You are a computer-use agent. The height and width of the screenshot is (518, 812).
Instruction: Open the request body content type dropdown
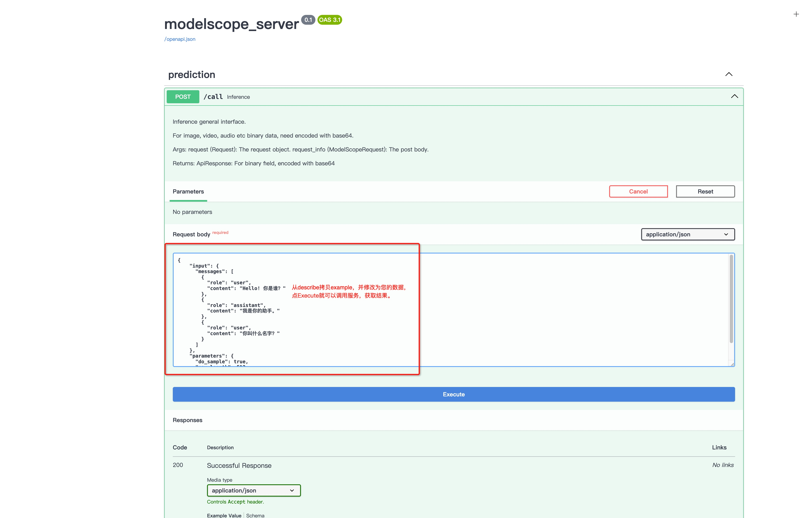click(688, 234)
